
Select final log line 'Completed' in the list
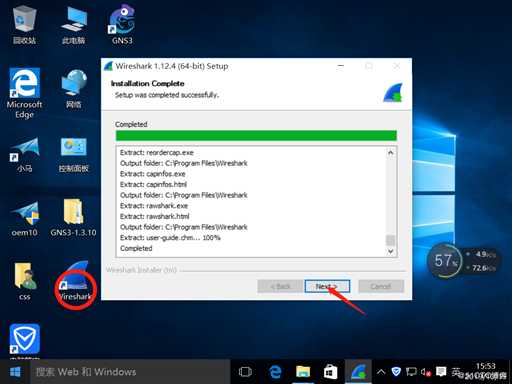[136, 249]
